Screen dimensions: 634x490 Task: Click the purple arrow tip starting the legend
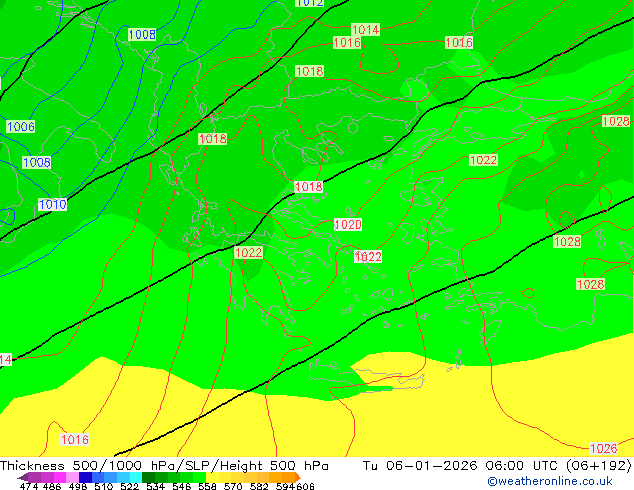pyautogui.click(x=22, y=477)
